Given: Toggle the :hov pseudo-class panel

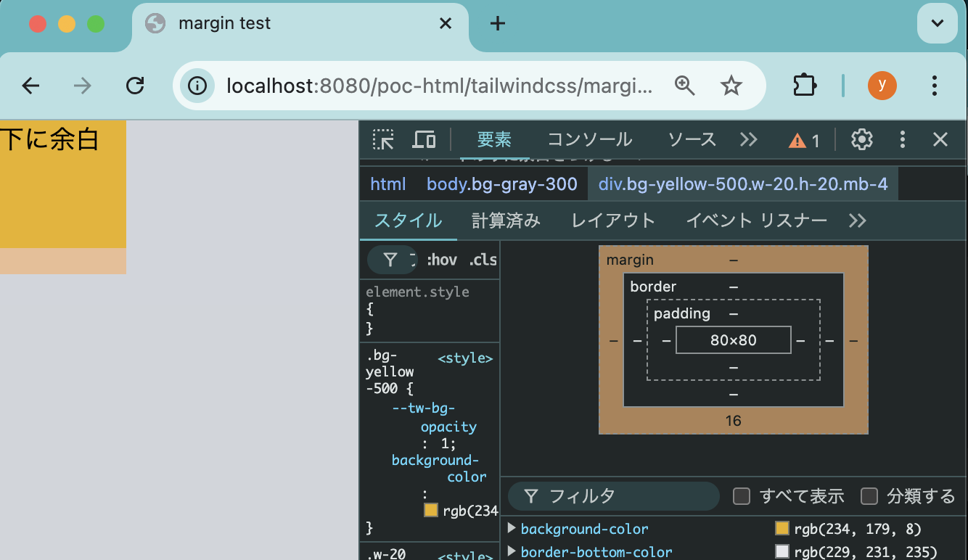Looking at the screenshot, I should (x=442, y=259).
